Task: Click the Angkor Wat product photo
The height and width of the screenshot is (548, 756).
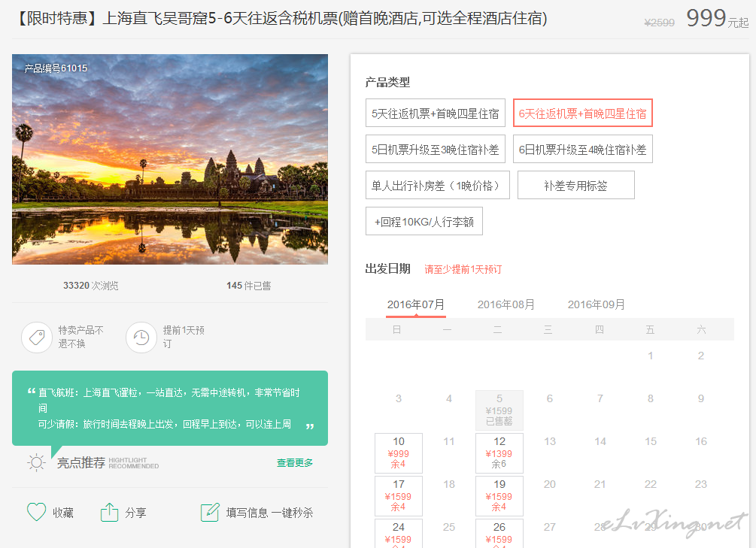Action: click(x=170, y=159)
